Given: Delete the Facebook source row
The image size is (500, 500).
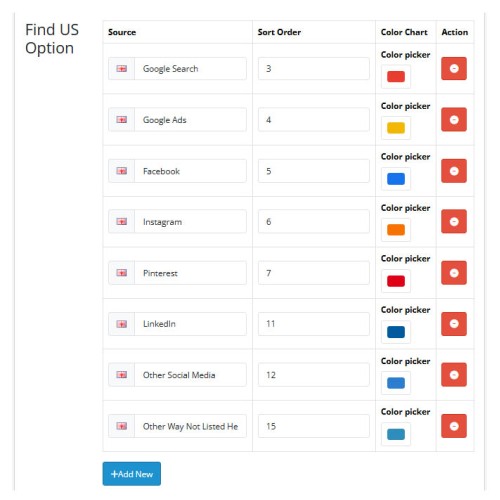Looking at the screenshot, I should (x=454, y=171).
